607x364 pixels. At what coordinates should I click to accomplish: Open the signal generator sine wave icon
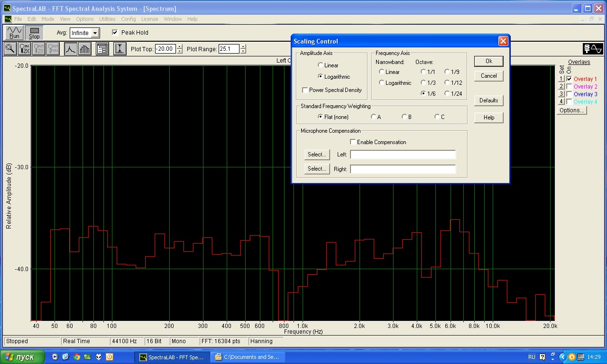pos(593,49)
